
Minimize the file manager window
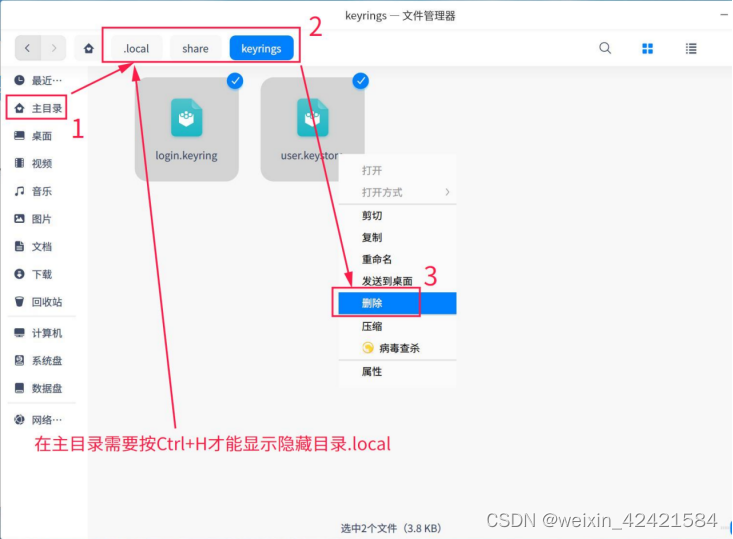pyautogui.click(x=724, y=15)
